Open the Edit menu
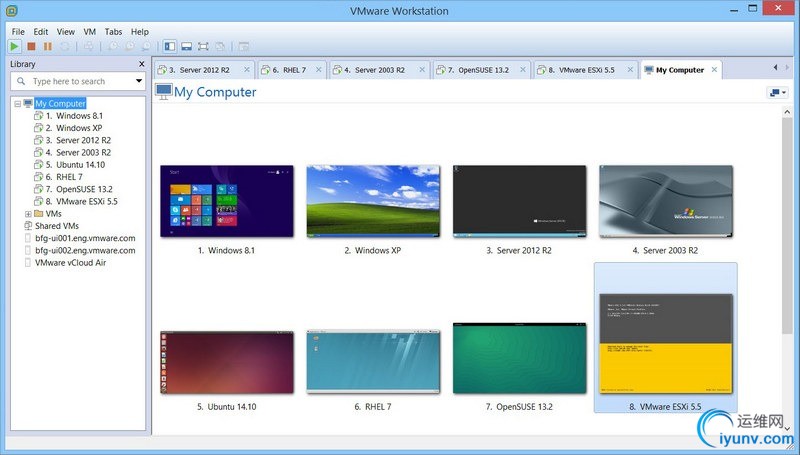The width and height of the screenshot is (800, 455). pyautogui.click(x=41, y=32)
